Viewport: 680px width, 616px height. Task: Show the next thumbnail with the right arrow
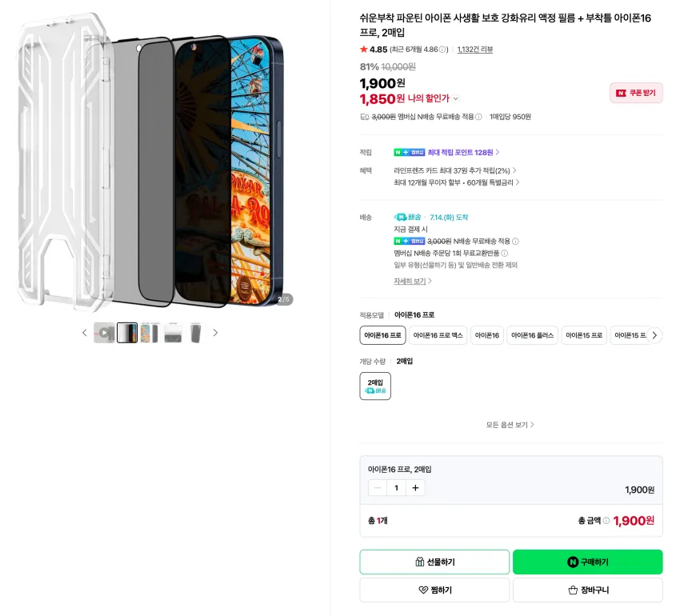pos(215,333)
